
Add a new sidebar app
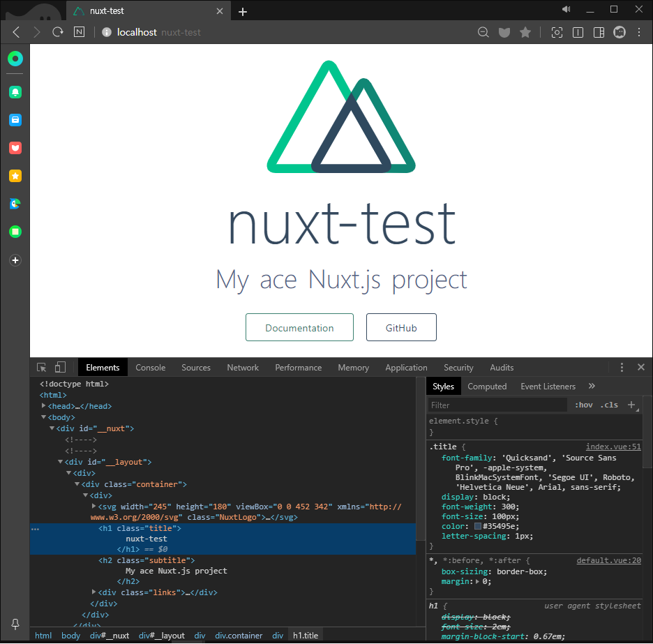pyautogui.click(x=15, y=260)
